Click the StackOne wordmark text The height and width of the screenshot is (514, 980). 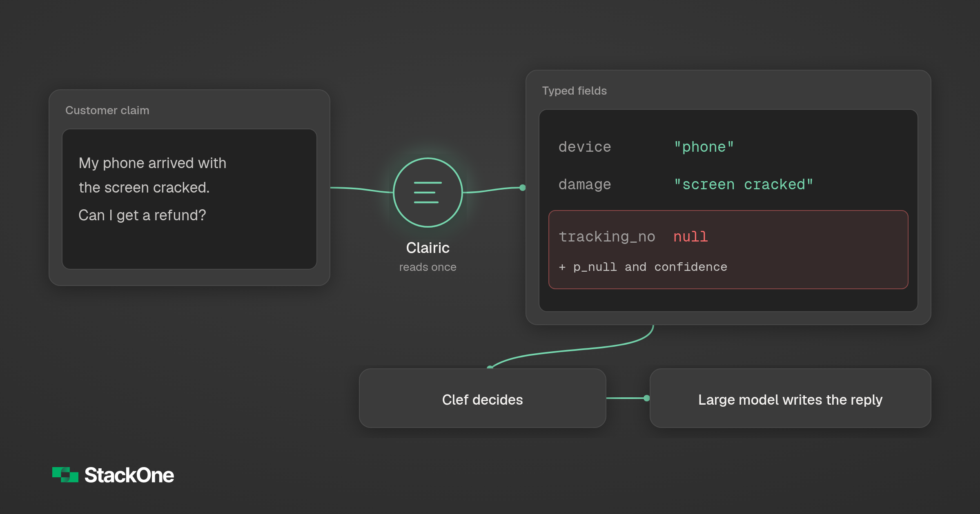pyautogui.click(x=129, y=475)
